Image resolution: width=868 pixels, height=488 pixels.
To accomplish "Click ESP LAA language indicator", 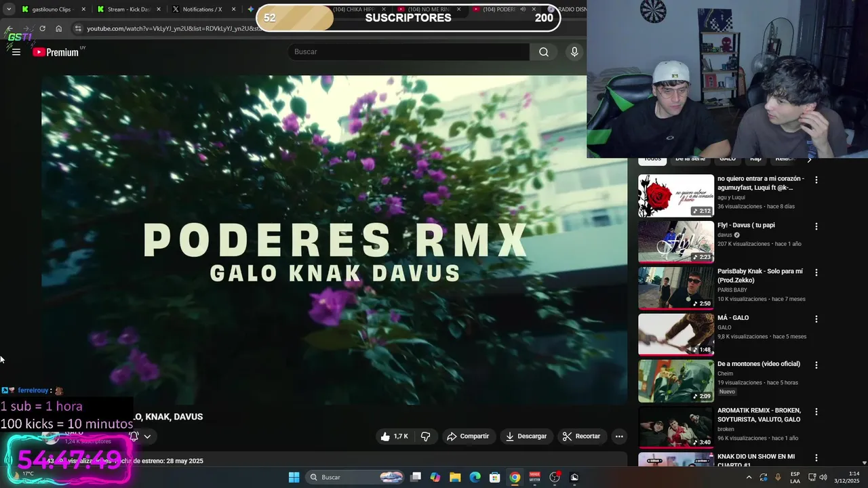I will (x=795, y=477).
